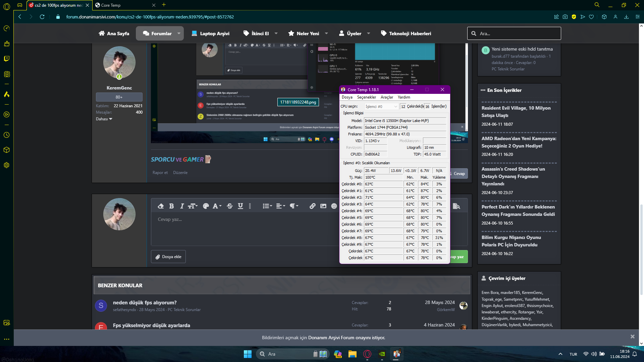Click the Cevap reply button on post

coord(458,174)
